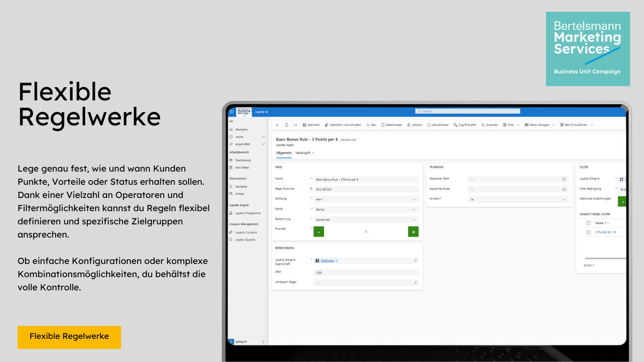Open the Berechnung dropdown showing dynamisch

point(366,220)
